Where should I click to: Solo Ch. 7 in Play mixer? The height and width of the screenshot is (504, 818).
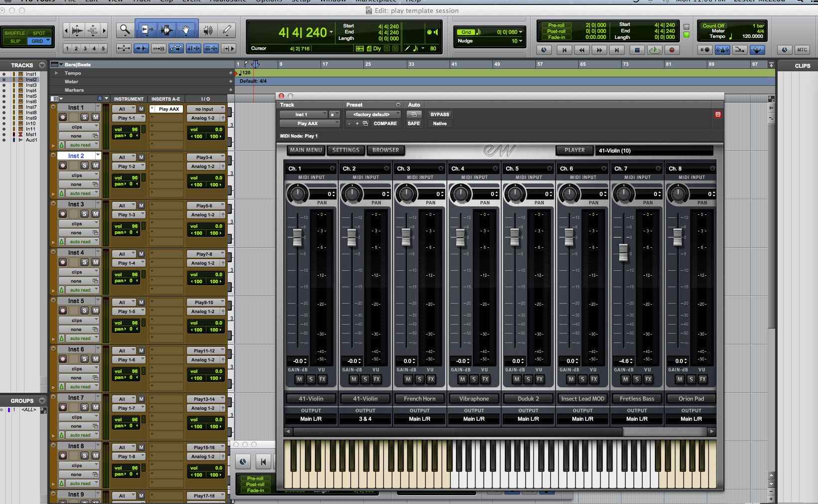637,379
